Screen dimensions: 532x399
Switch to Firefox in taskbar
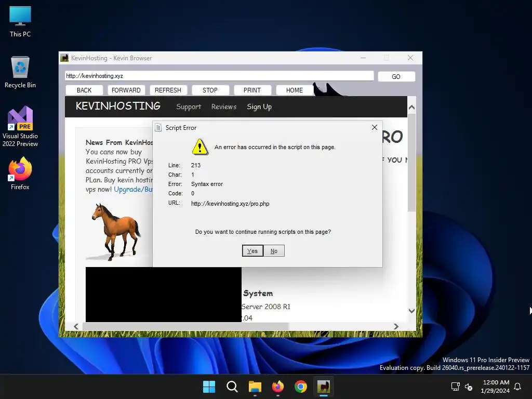[x=278, y=387]
